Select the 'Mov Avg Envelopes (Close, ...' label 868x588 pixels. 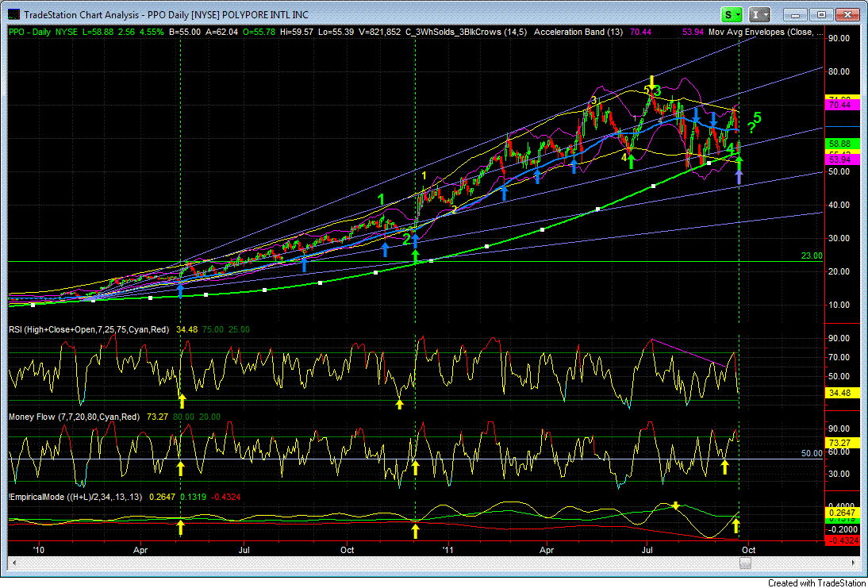[x=768, y=32]
